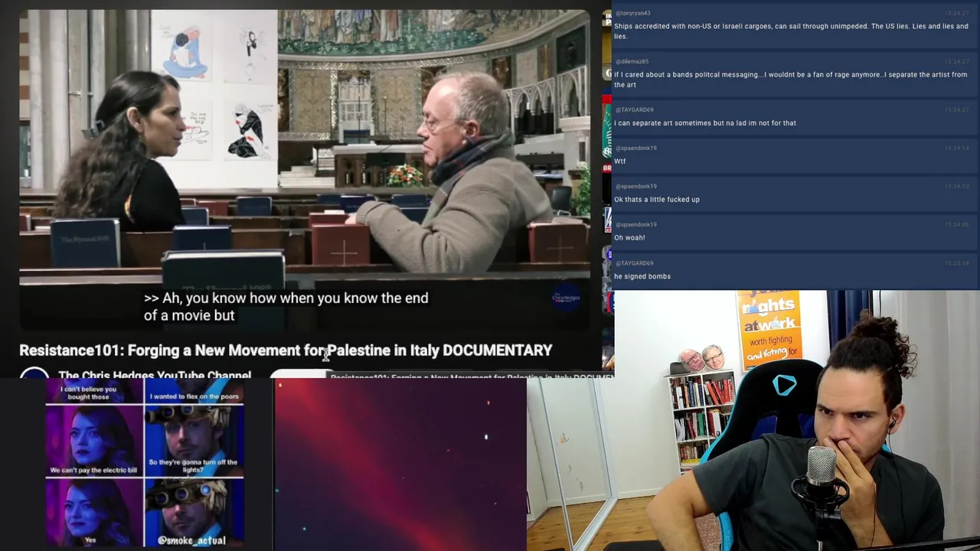Click the closed caption text on video

point(286,307)
